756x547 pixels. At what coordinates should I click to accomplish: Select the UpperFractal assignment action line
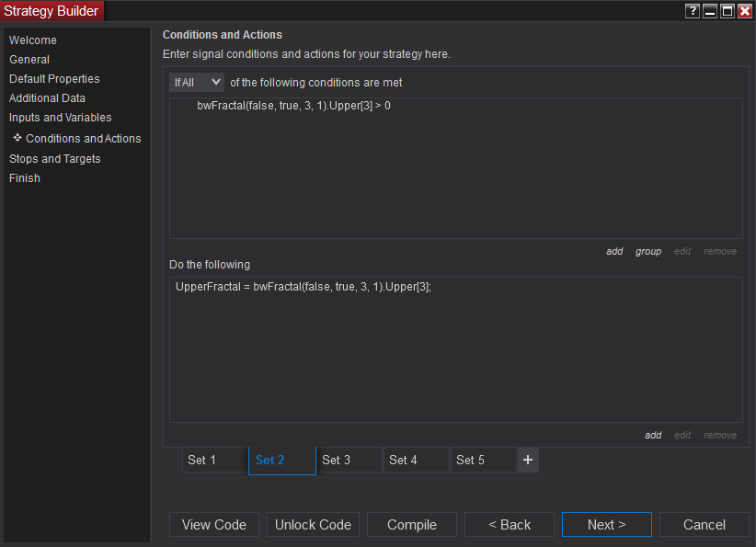pyautogui.click(x=303, y=287)
